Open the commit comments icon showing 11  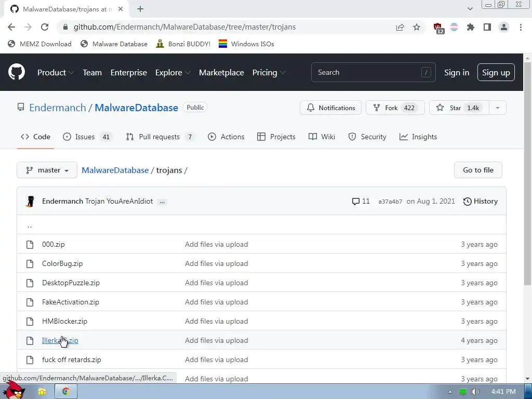coord(361,201)
